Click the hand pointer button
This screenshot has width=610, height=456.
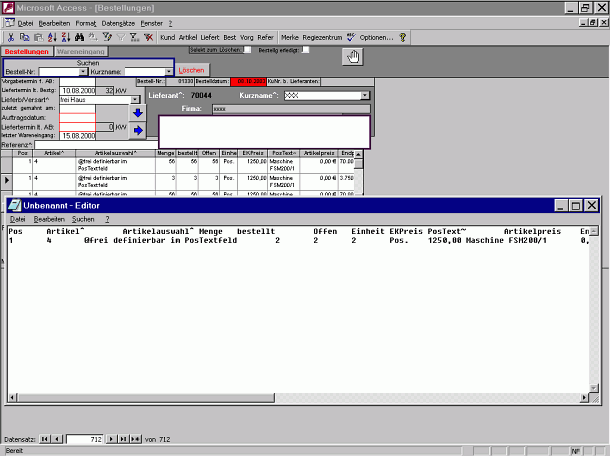(352, 57)
